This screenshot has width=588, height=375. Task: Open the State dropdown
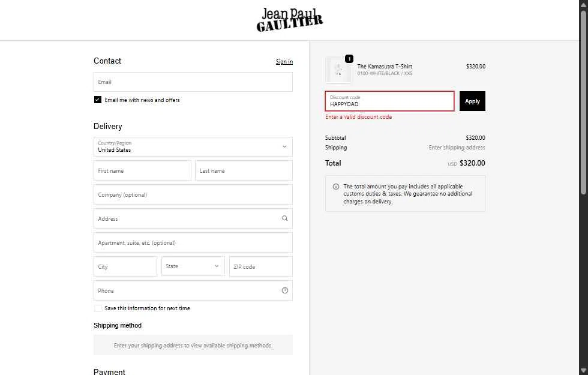click(193, 266)
